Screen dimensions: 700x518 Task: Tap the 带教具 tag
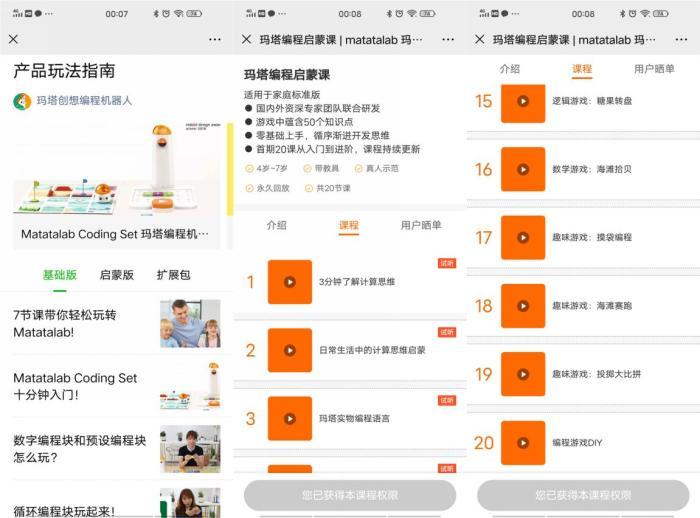321,168
